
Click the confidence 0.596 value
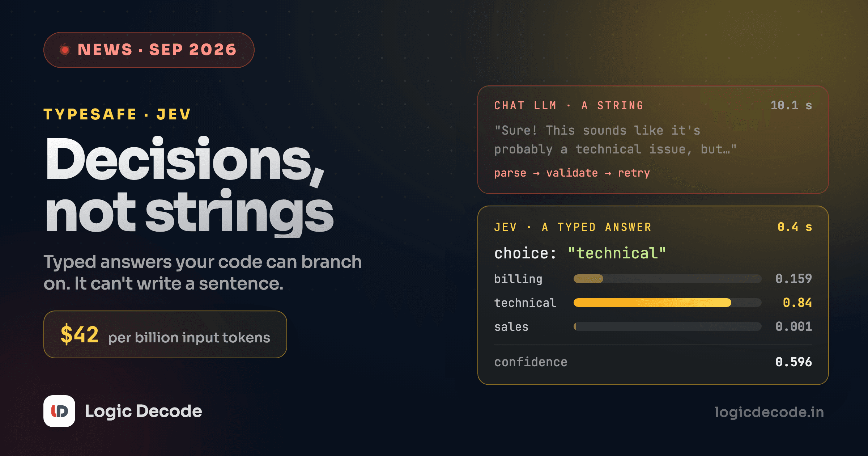click(x=794, y=362)
